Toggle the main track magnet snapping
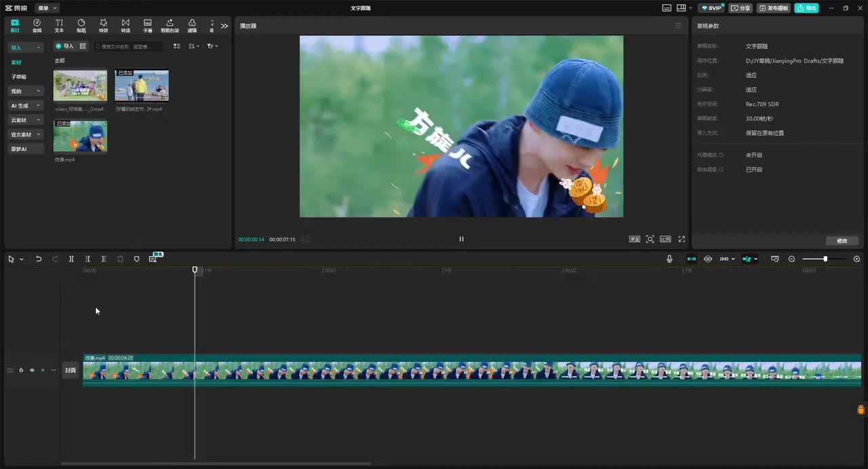This screenshot has width=868, height=469. click(x=691, y=259)
